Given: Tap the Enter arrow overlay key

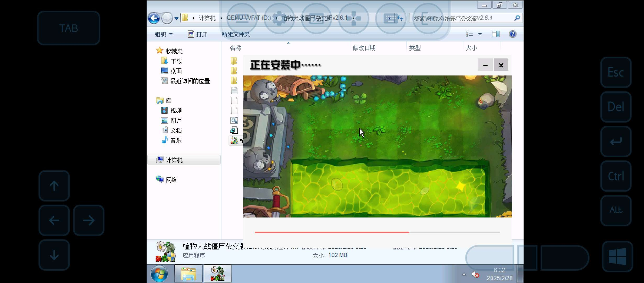Looking at the screenshot, I should coord(616,141).
